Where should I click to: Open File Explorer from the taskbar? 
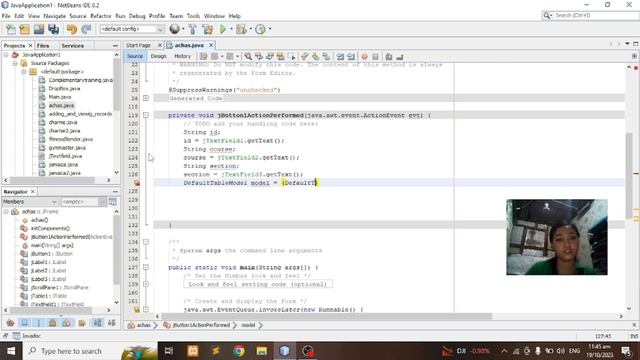point(262,351)
